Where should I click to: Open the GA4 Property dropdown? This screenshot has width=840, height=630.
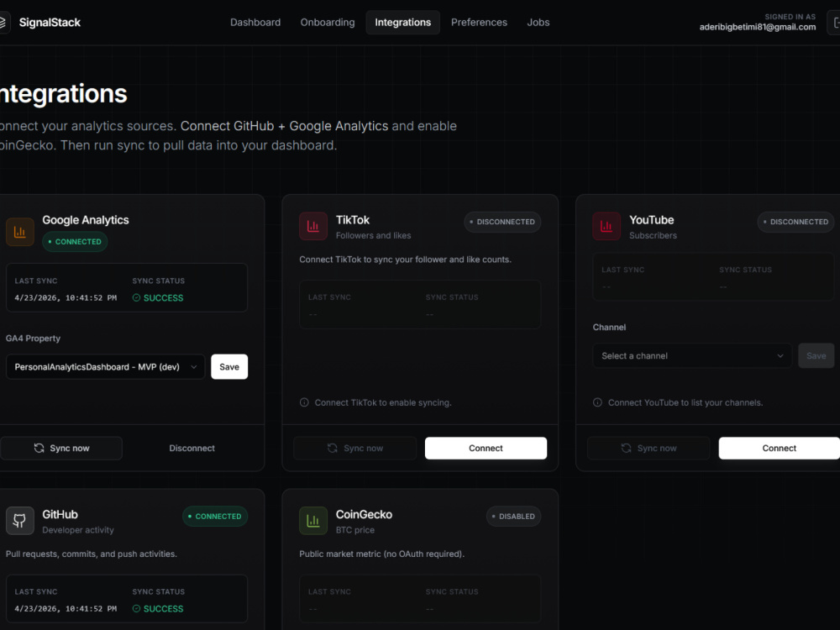(106, 367)
